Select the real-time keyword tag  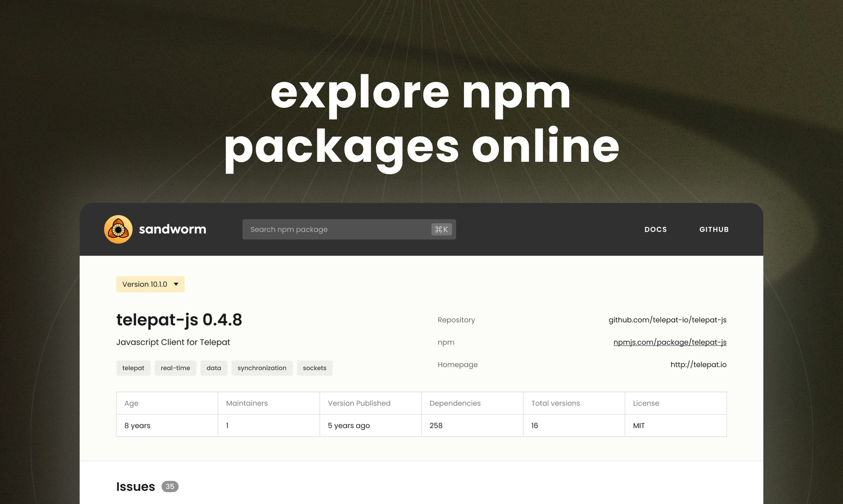point(175,368)
